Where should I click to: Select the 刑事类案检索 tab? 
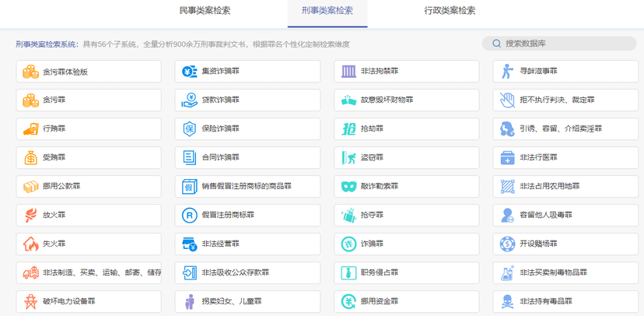[x=327, y=11]
